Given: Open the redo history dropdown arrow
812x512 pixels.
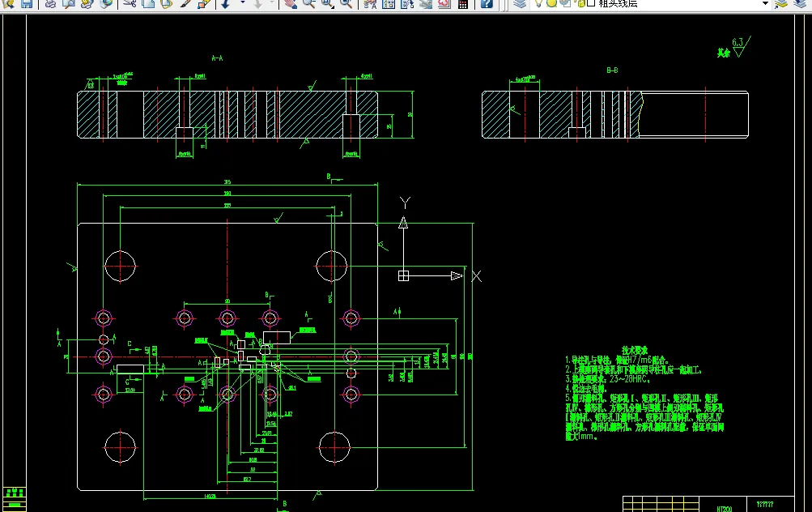Looking at the screenshot, I should [x=272, y=3].
